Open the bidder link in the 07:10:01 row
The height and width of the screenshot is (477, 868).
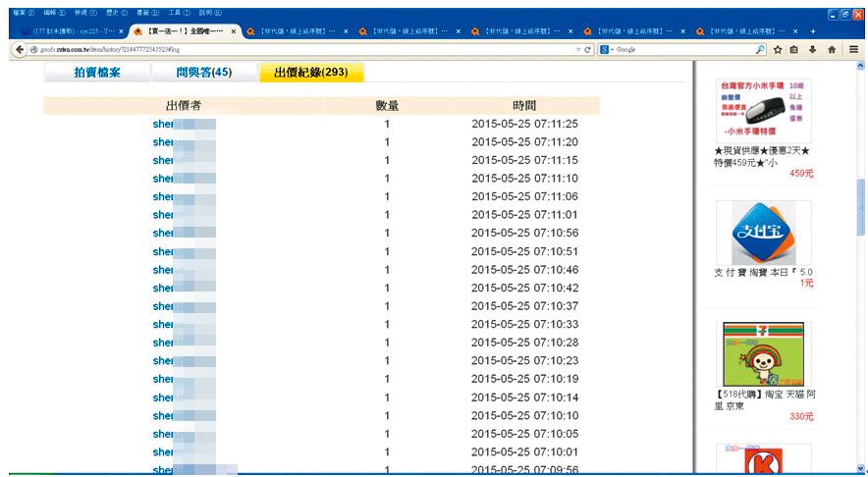click(x=184, y=452)
